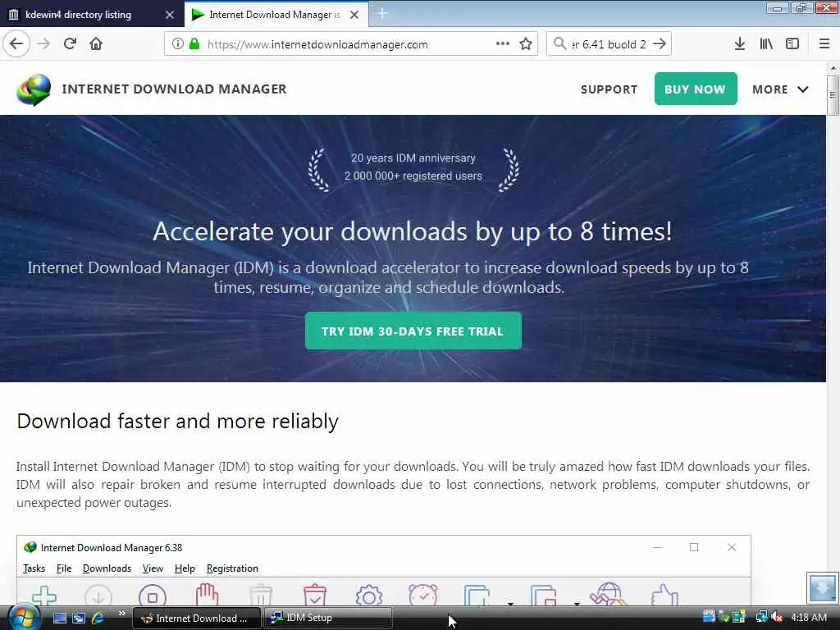The width and height of the screenshot is (840, 630).
Task: Open the Firefox hamburger menu
Action: click(x=824, y=44)
